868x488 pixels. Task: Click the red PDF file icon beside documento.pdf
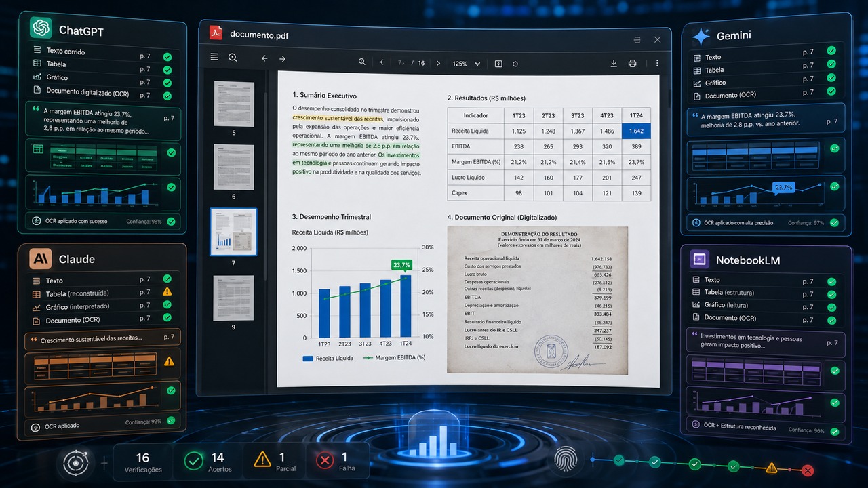click(x=216, y=33)
